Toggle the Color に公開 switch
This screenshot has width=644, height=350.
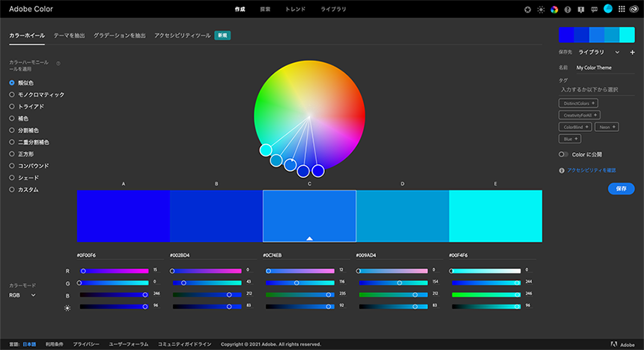tap(563, 154)
